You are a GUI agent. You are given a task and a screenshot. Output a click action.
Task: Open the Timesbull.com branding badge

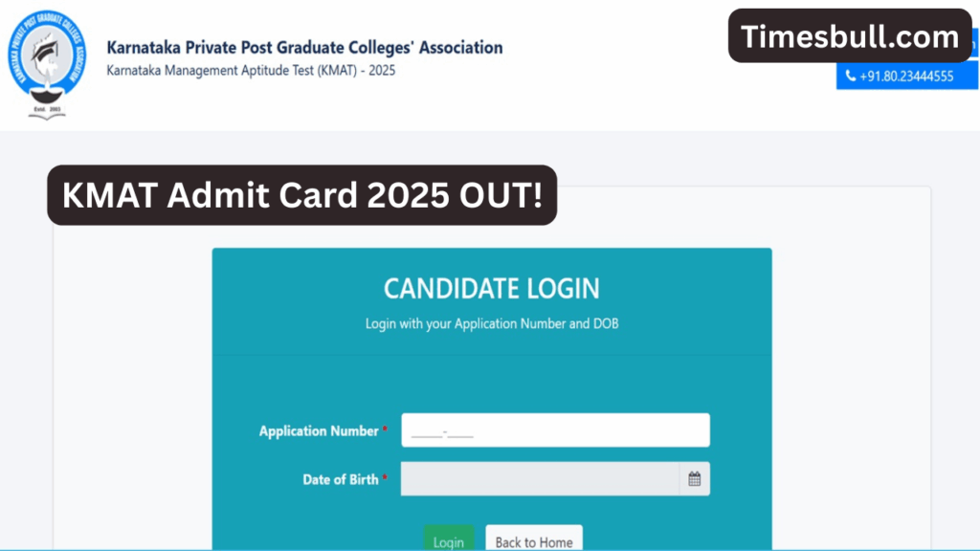click(x=849, y=36)
